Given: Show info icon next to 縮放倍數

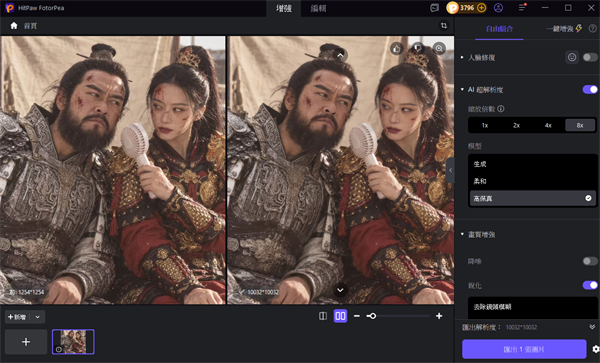Looking at the screenshot, I should pos(501,109).
